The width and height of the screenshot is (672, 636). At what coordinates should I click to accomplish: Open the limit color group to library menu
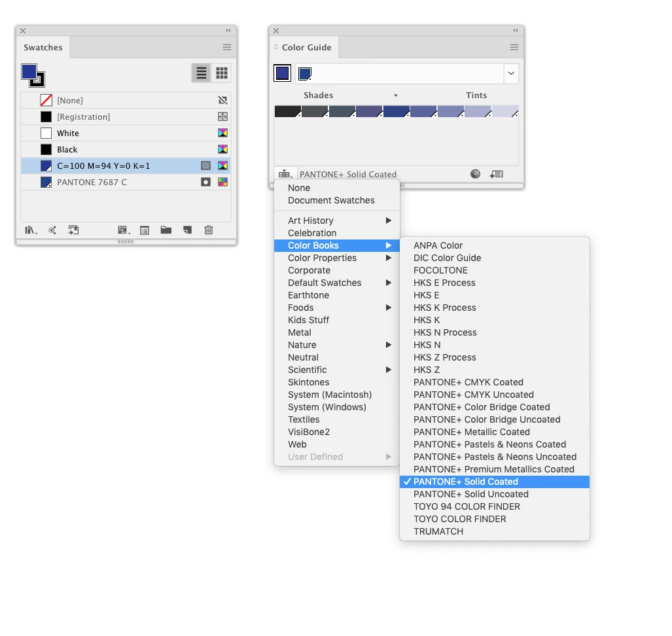(285, 174)
